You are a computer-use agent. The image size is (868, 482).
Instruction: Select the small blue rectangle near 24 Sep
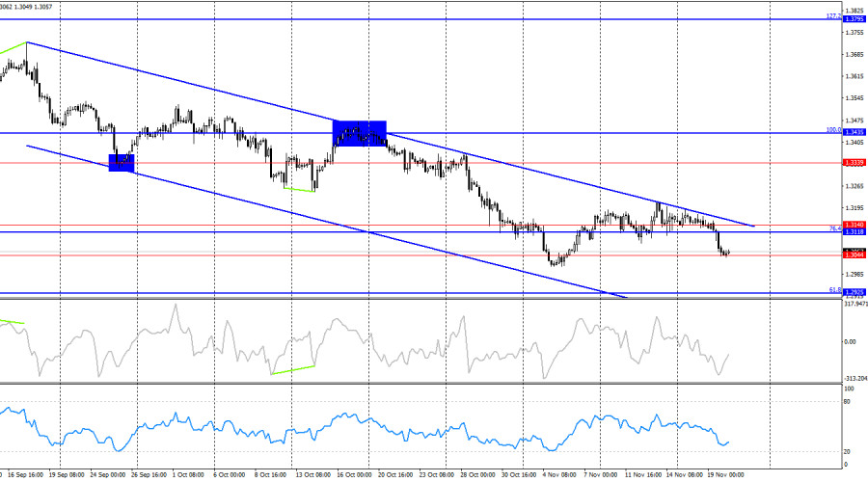pos(122,163)
